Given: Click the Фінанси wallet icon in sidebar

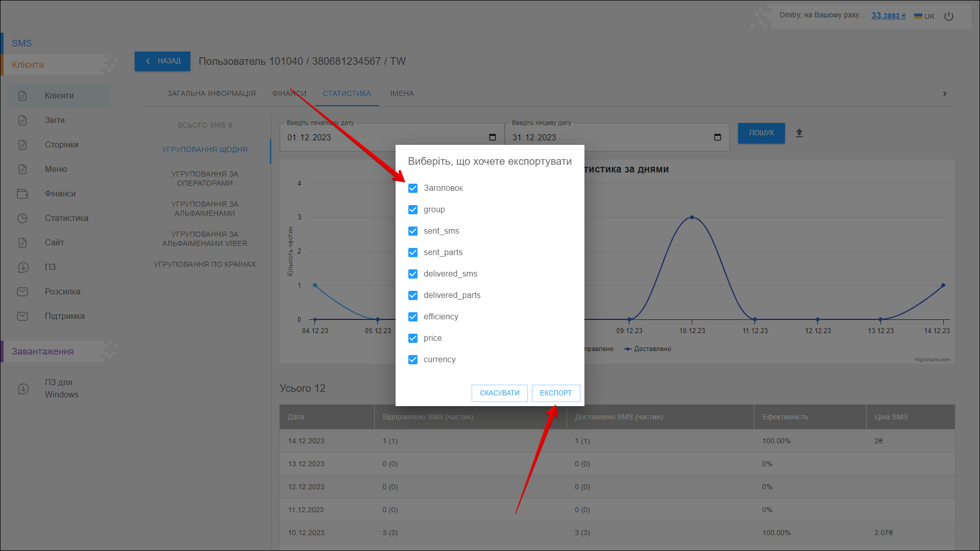Looking at the screenshot, I should (x=22, y=194).
